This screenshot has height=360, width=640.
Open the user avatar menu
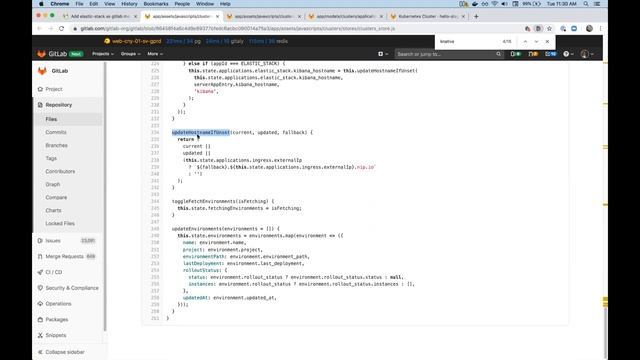point(587,54)
